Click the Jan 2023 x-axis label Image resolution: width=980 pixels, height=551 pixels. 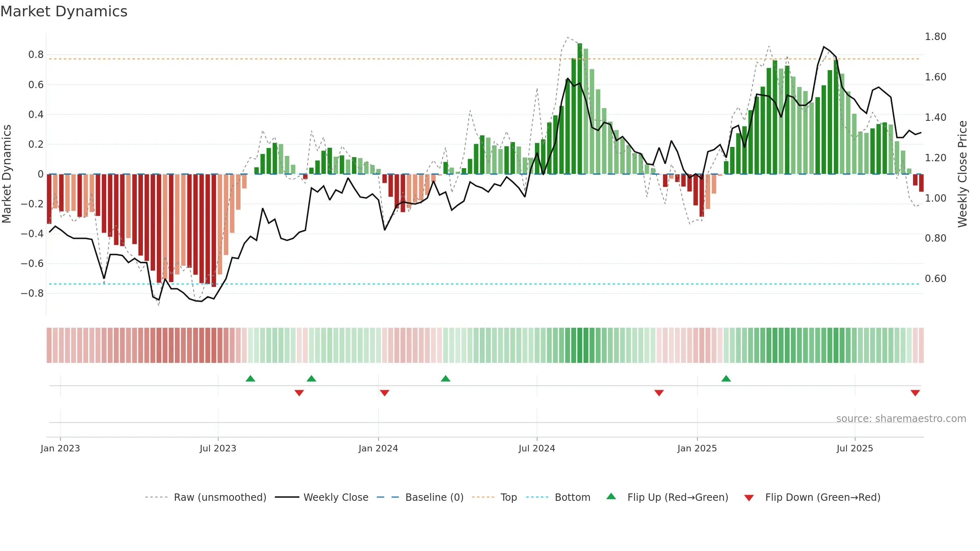60,448
